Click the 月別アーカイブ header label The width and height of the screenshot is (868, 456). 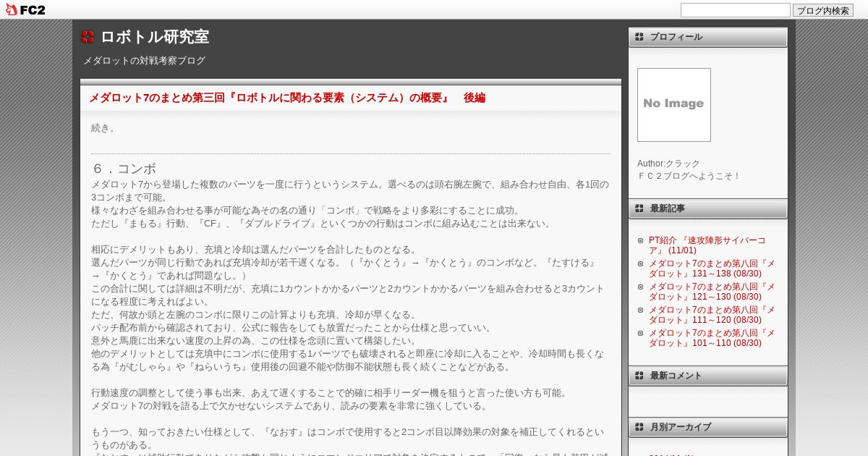coord(680,427)
